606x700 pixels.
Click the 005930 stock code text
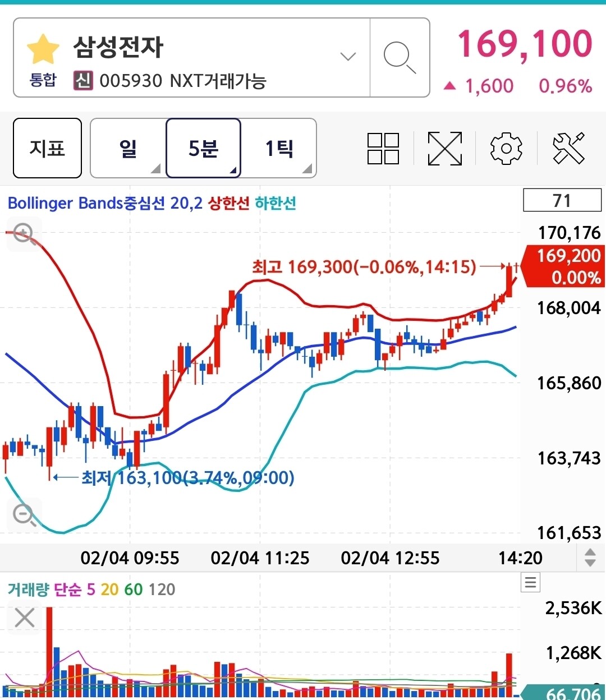tap(131, 81)
